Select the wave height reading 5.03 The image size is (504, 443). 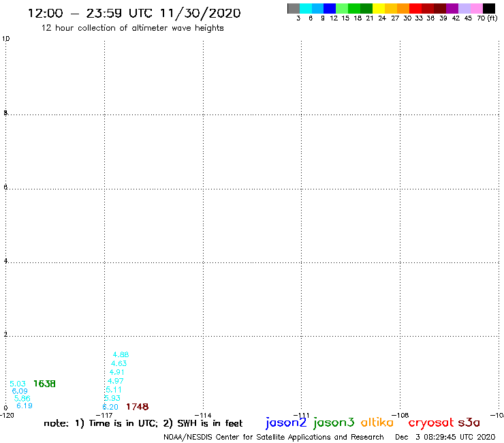pyautogui.click(x=18, y=384)
